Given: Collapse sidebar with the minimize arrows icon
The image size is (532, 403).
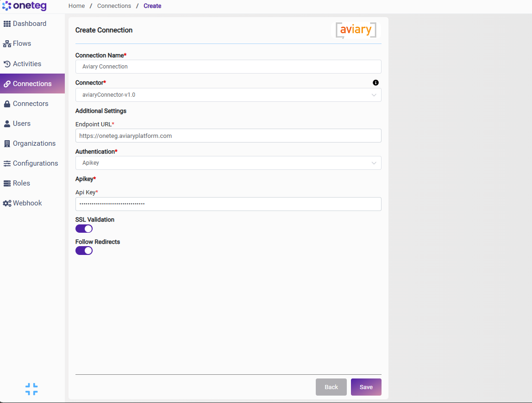Looking at the screenshot, I should tap(31, 389).
